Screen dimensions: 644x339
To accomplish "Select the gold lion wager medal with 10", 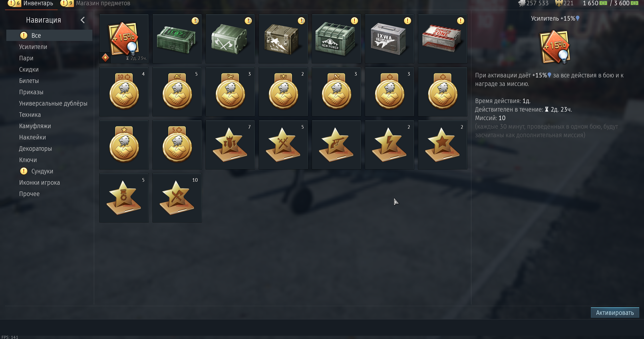I will [x=124, y=92].
